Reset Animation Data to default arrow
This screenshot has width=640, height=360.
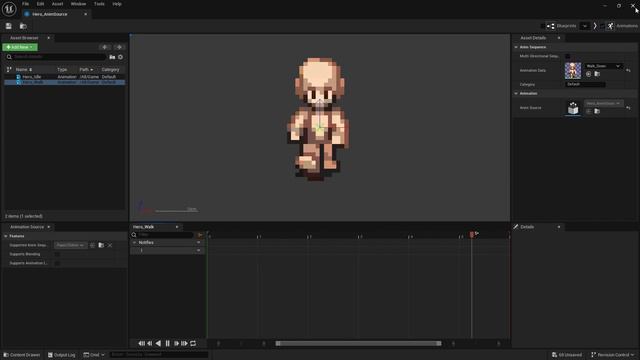628,70
